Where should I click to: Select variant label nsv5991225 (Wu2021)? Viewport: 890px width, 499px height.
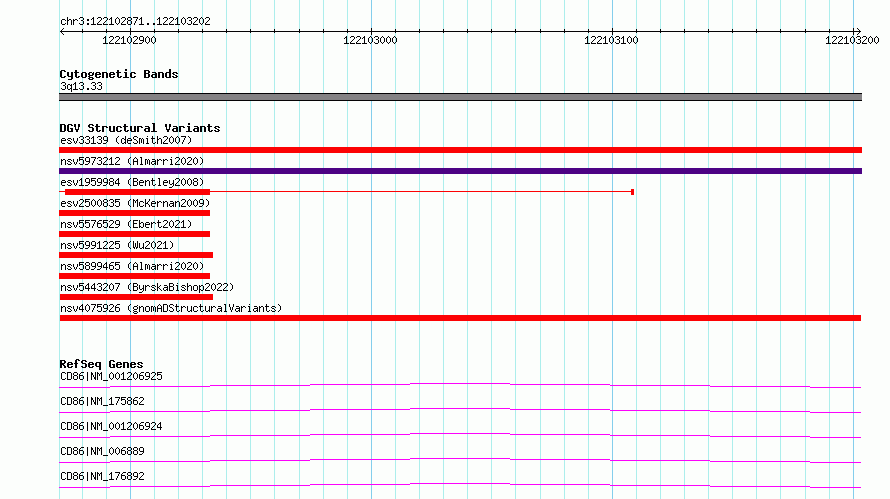coord(117,245)
